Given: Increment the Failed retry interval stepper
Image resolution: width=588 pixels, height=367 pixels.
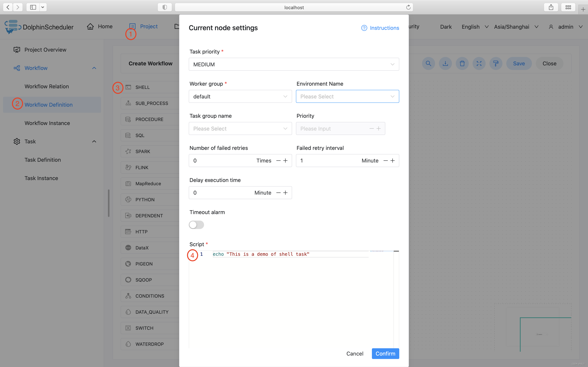Looking at the screenshot, I should [392, 160].
